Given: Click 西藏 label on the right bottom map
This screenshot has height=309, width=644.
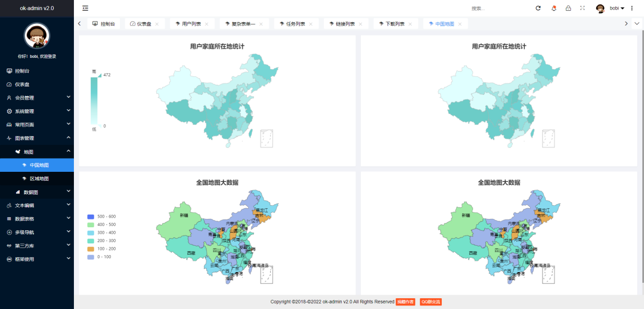Looking at the screenshot, I should click(473, 253).
